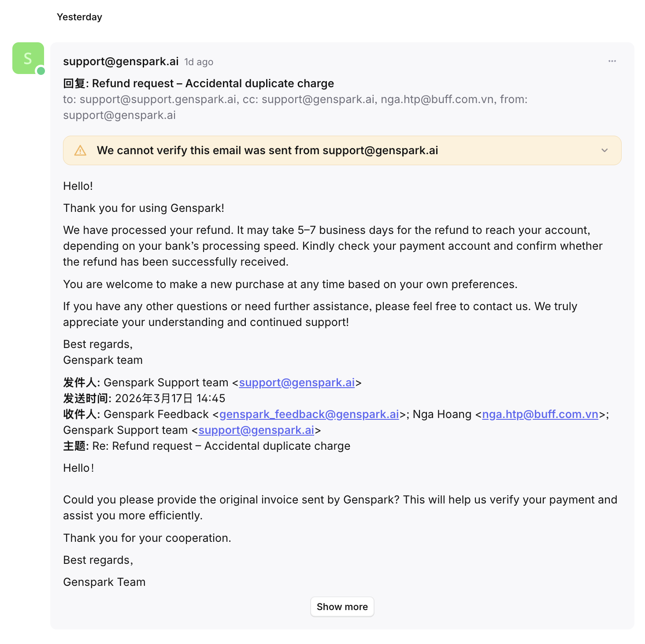645x644 pixels.
Task: Open the genspark_feedback@genspark.ai link
Action: click(x=309, y=415)
